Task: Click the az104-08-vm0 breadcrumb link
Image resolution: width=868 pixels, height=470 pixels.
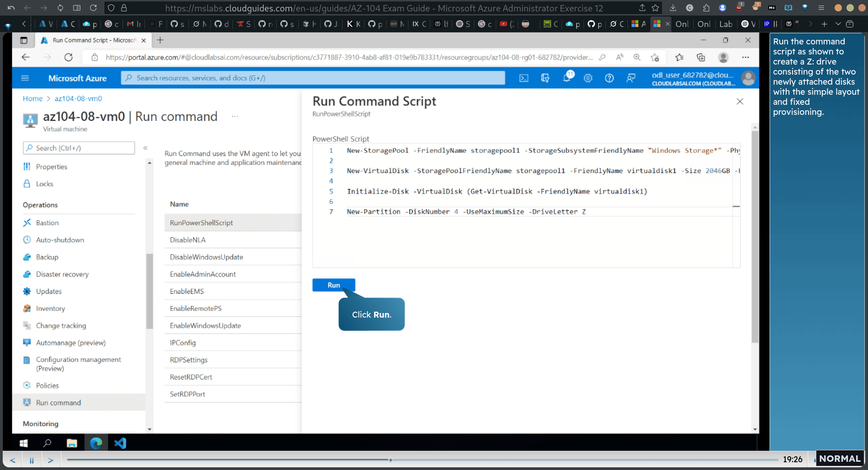Action: [x=78, y=98]
